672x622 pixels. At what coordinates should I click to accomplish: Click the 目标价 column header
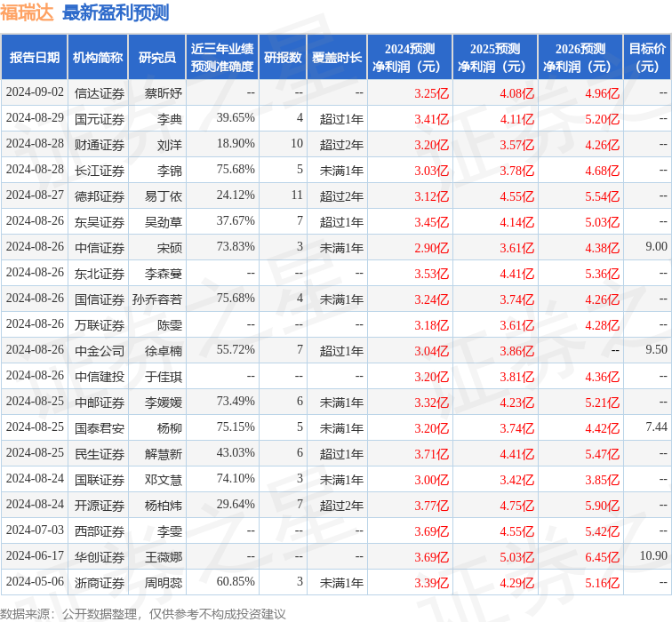coord(647,58)
